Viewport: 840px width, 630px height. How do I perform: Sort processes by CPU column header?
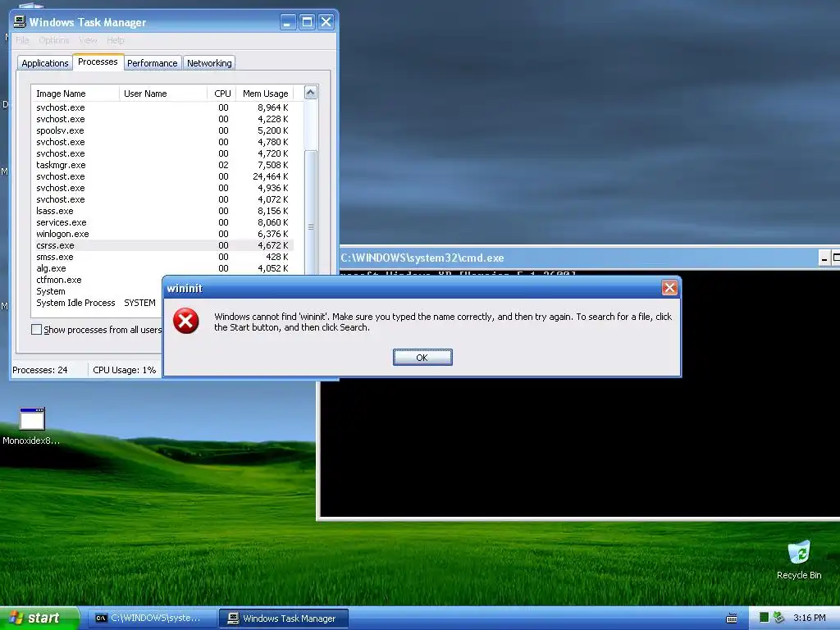pyautogui.click(x=221, y=94)
